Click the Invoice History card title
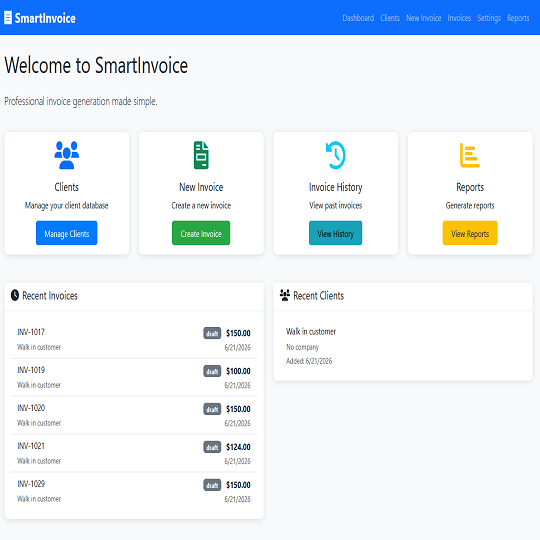This screenshot has height=540, width=540. tap(335, 187)
